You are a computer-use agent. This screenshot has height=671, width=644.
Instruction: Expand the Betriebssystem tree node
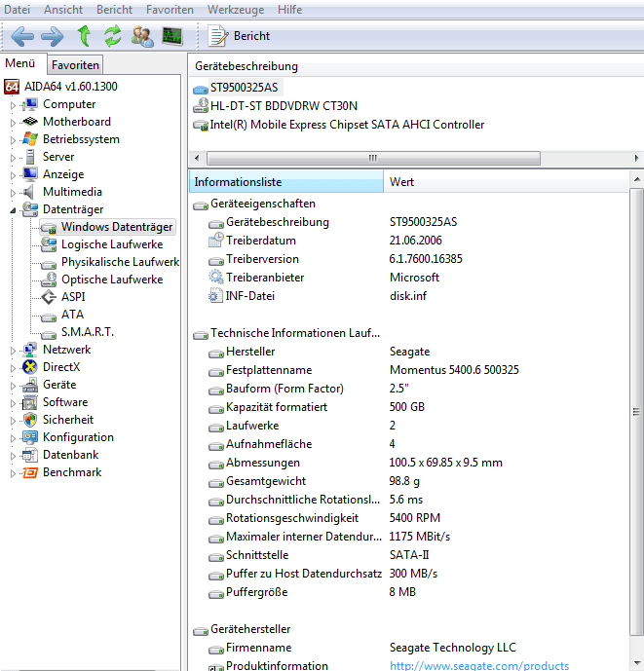point(13,140)
